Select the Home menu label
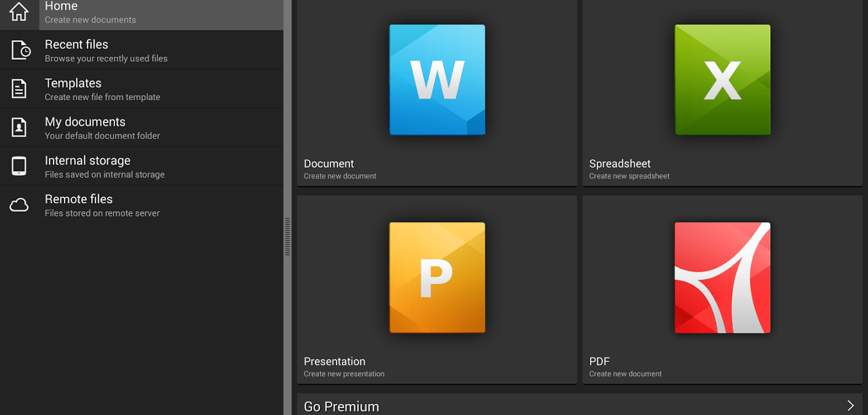This screenshot has height=415, width=868. click(61, 7)
